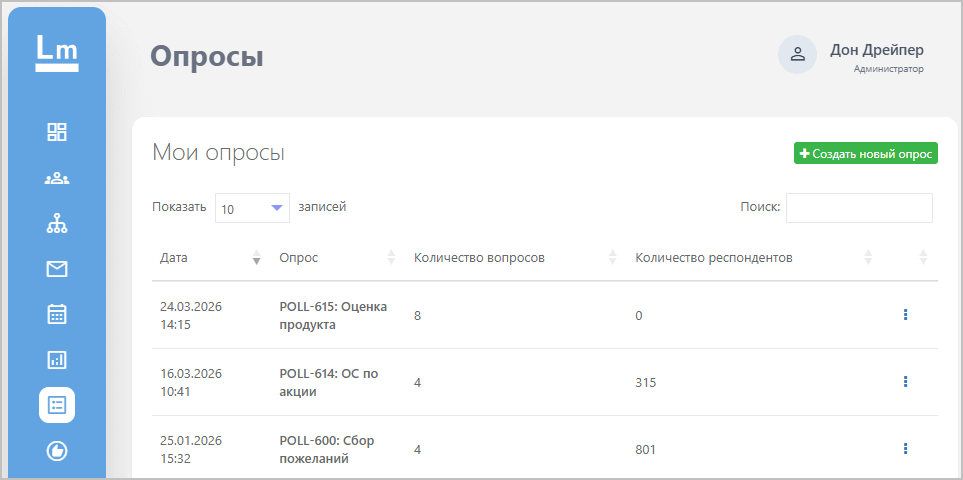The image size is (963, 480).
Task: Open actions menu for POLL-615 row
Action: 905,315
